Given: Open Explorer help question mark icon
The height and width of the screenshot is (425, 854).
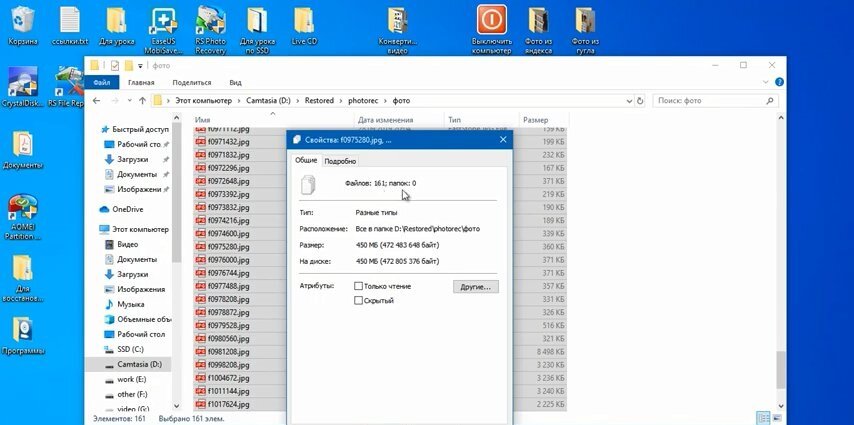Looking at the screenshot, I should [779, 82].
